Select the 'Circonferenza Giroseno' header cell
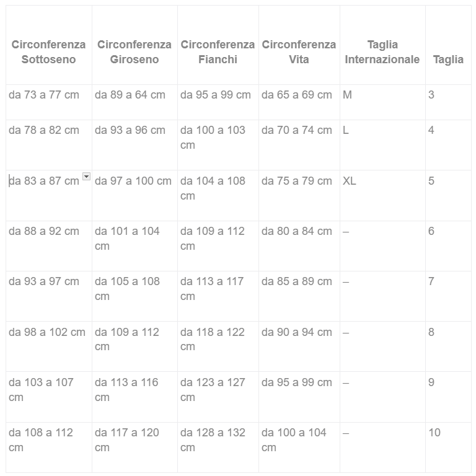 pos(134,52)
